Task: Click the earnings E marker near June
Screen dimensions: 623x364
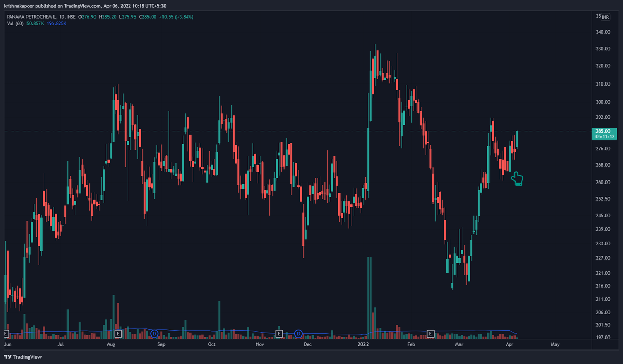Action: click(6, 333)
